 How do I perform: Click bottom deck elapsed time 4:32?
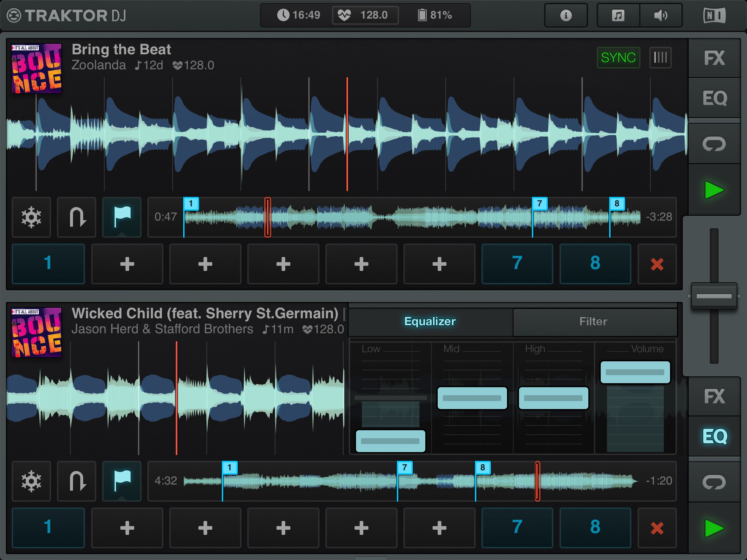point(166,481)
